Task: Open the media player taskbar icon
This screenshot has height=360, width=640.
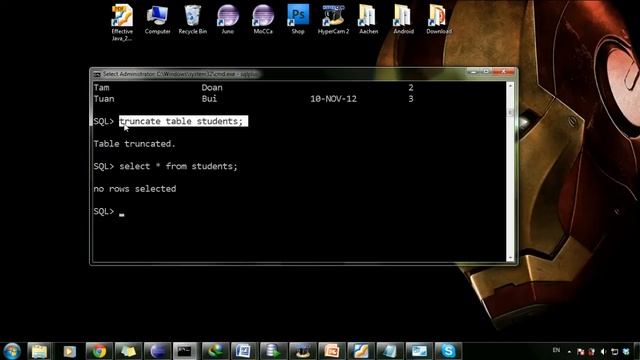Action: (69, 351)
